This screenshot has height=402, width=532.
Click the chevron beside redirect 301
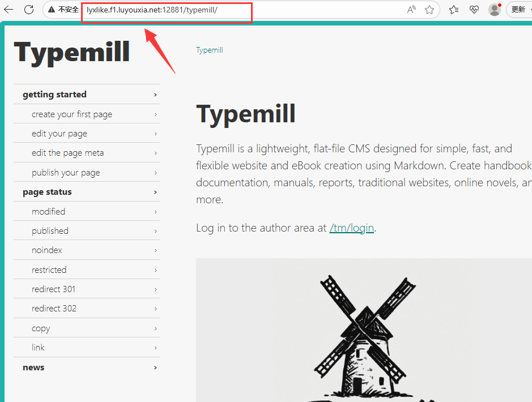(155, 289)
